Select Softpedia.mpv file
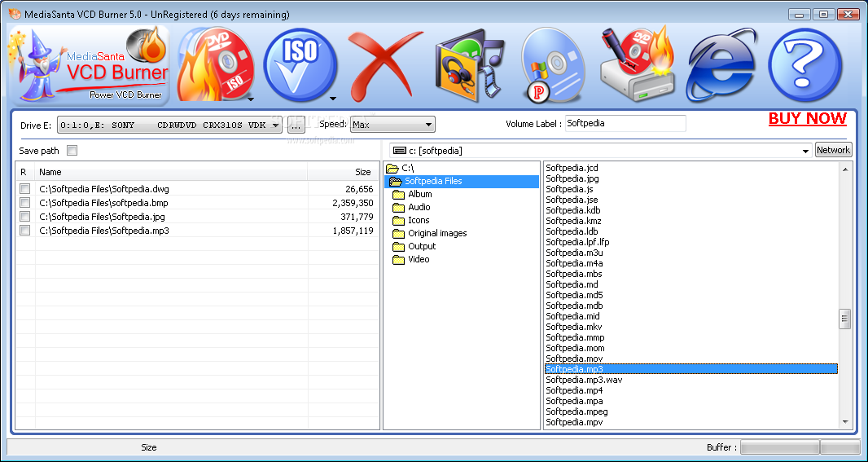 coord(574,422)
